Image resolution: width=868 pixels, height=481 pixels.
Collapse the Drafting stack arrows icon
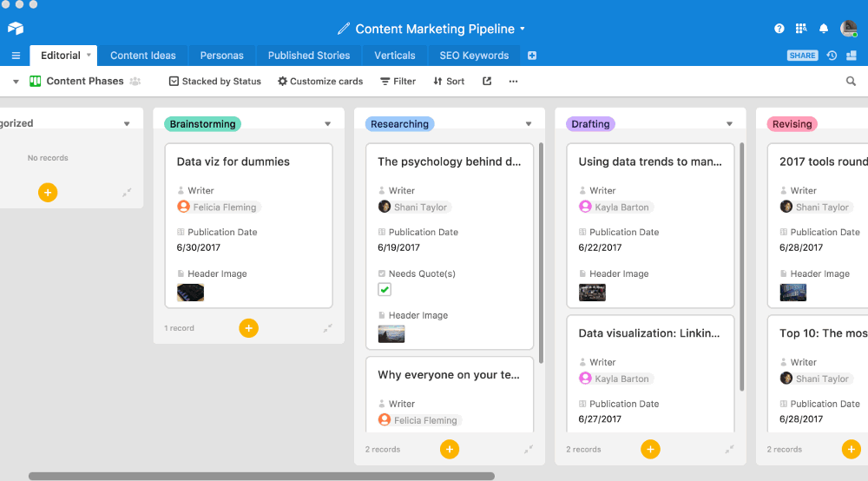[730, 450]
